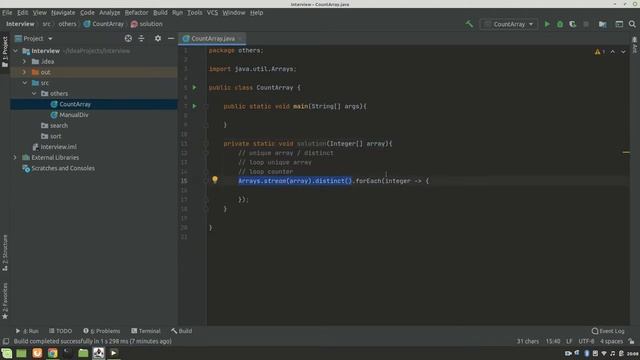Collapse the others package
This screenshot has height=360, width=640.
pyautogui.click(x=34, y=93)
